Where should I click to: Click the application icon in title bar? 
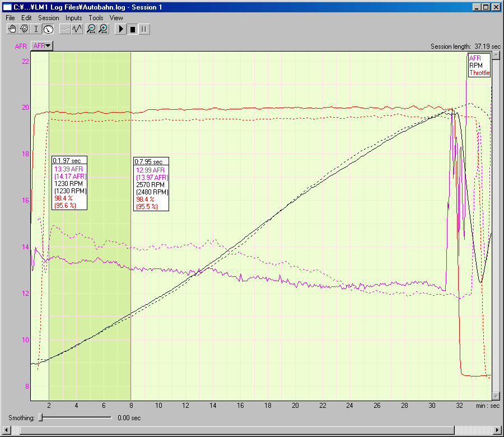(7, 7)
